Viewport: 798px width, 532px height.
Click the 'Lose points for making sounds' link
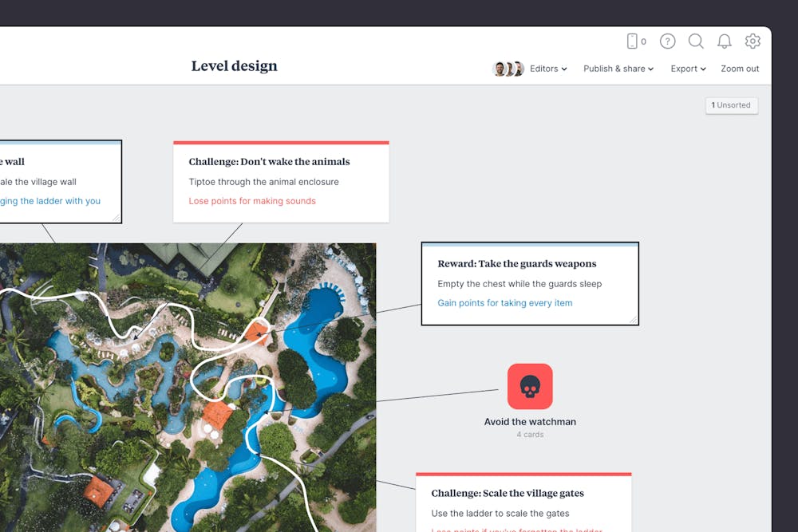252,201
